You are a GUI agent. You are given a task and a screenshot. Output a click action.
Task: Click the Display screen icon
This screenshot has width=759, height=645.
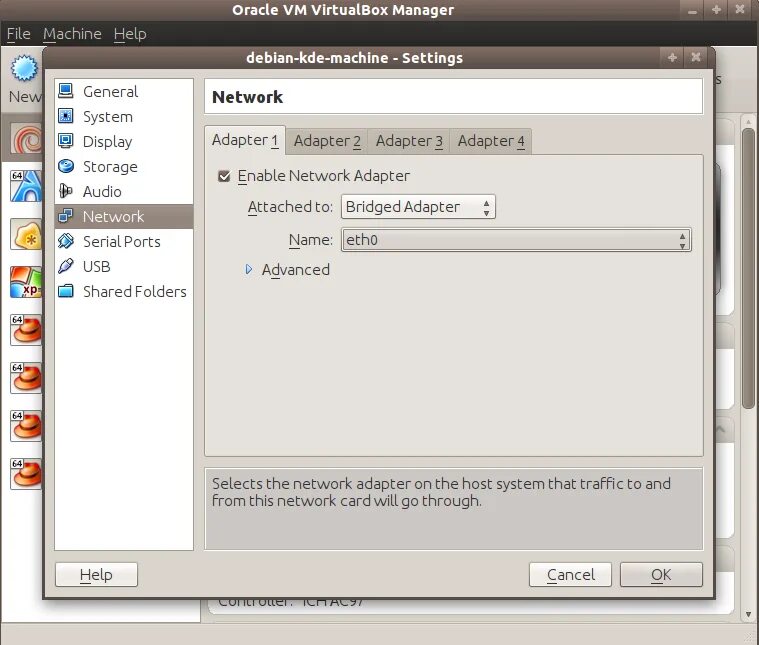click(66, 141)
